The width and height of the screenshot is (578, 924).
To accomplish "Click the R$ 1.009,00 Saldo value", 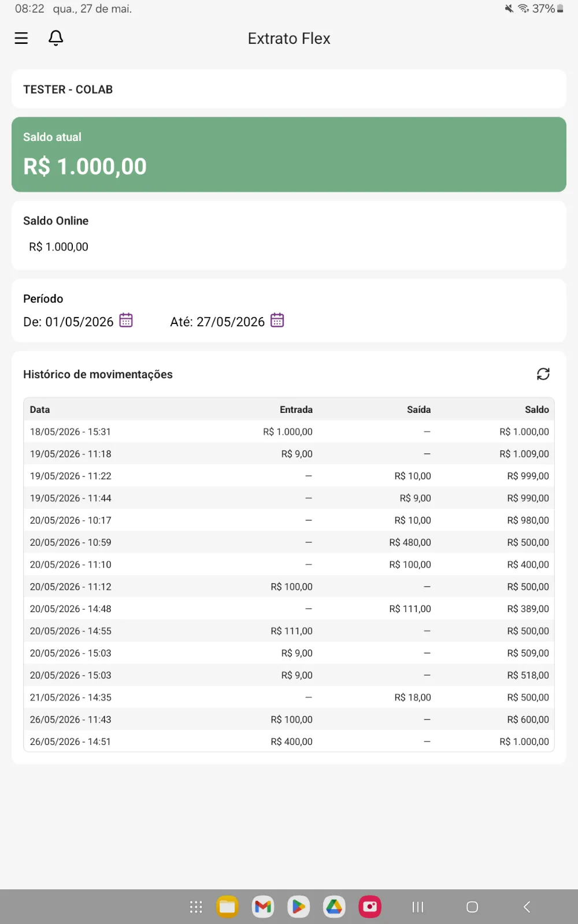I will coord(524,454).
